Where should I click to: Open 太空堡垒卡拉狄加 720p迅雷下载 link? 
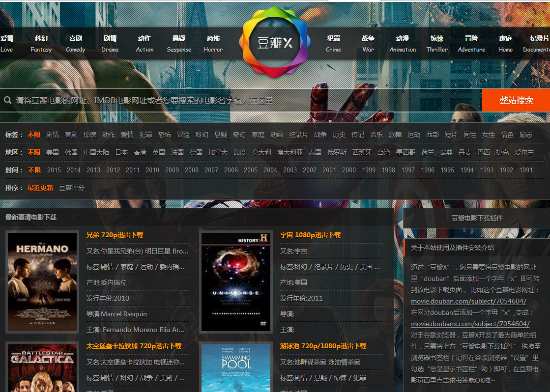(134, 346)
